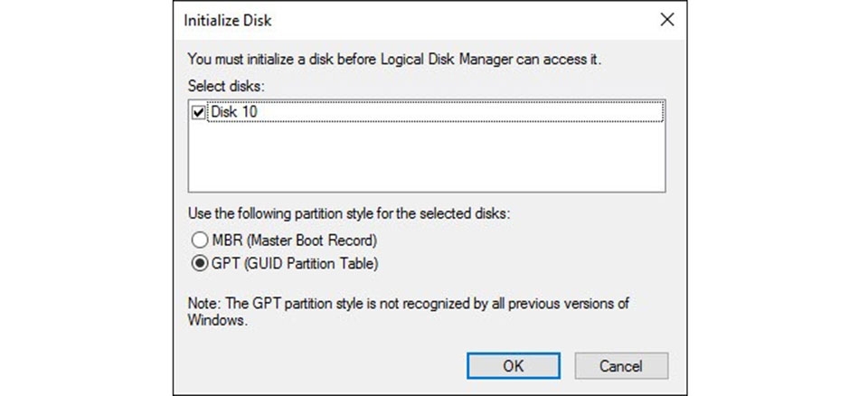Select the MBR radio button circle
The width and height of the screenshot is (868, 396).
[x=199, y=241]
